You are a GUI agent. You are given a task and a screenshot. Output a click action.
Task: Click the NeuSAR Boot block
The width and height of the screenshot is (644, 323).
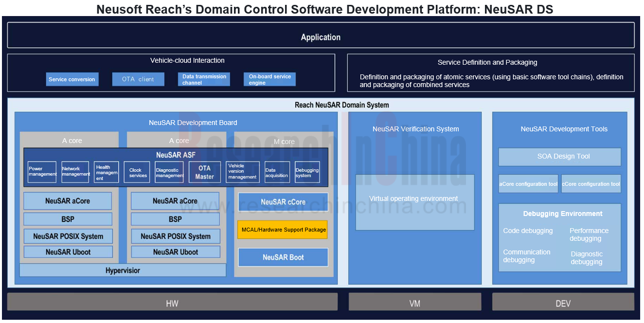(x=283, y=257)
